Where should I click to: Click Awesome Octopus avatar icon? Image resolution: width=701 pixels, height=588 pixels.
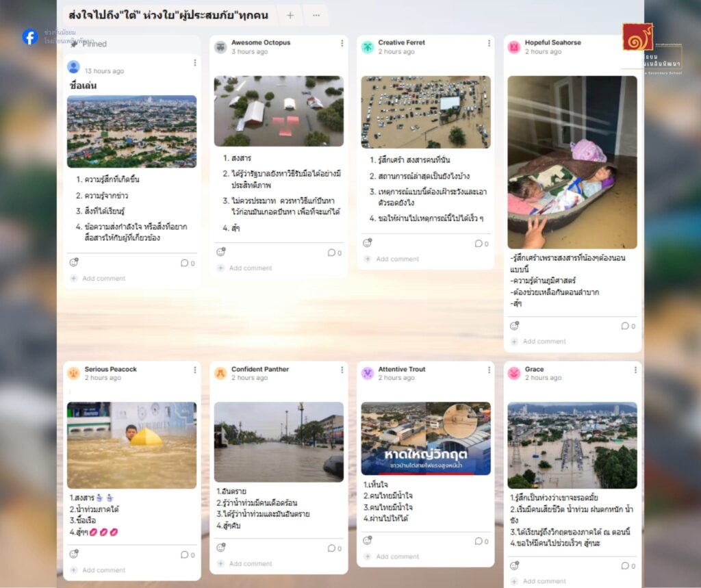pyautogui.click(x=220, y=47)
